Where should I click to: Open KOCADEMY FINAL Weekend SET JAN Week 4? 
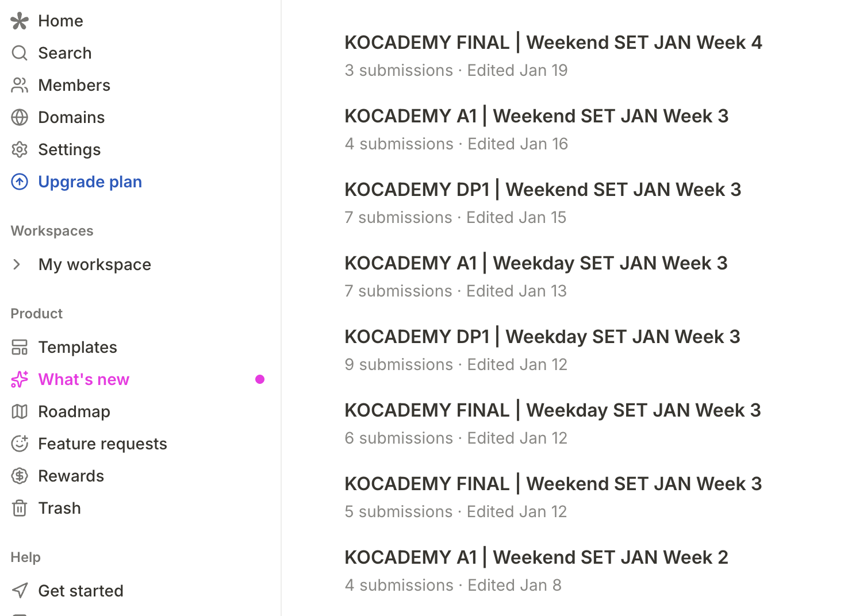pyautogui.click(x=553, y=43)
